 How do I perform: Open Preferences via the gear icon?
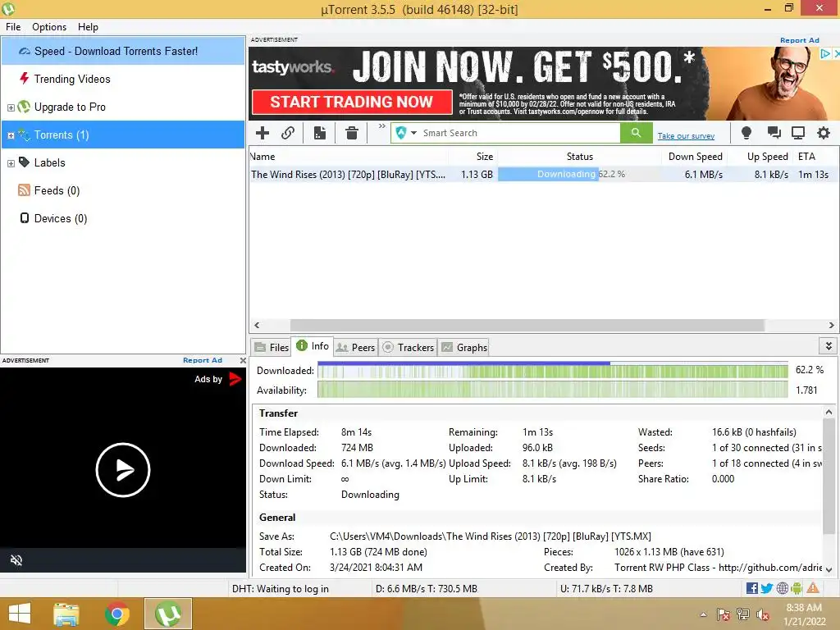[x=824, y=133]
